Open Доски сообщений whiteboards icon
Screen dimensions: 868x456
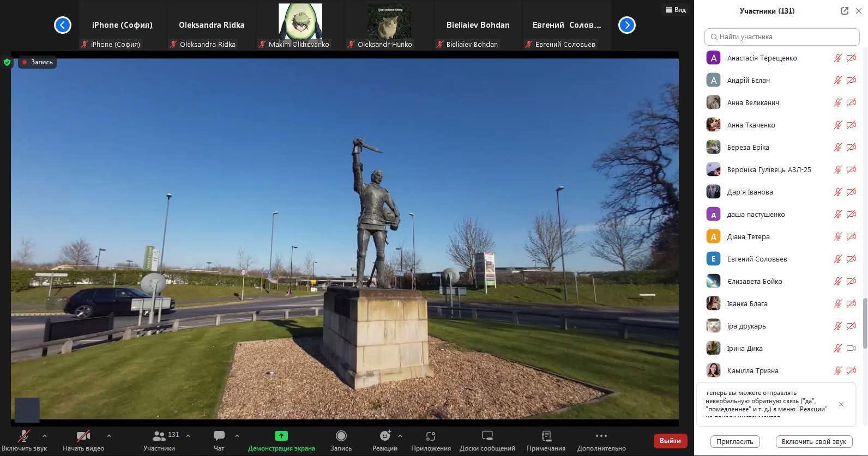[x=487, y=436]
